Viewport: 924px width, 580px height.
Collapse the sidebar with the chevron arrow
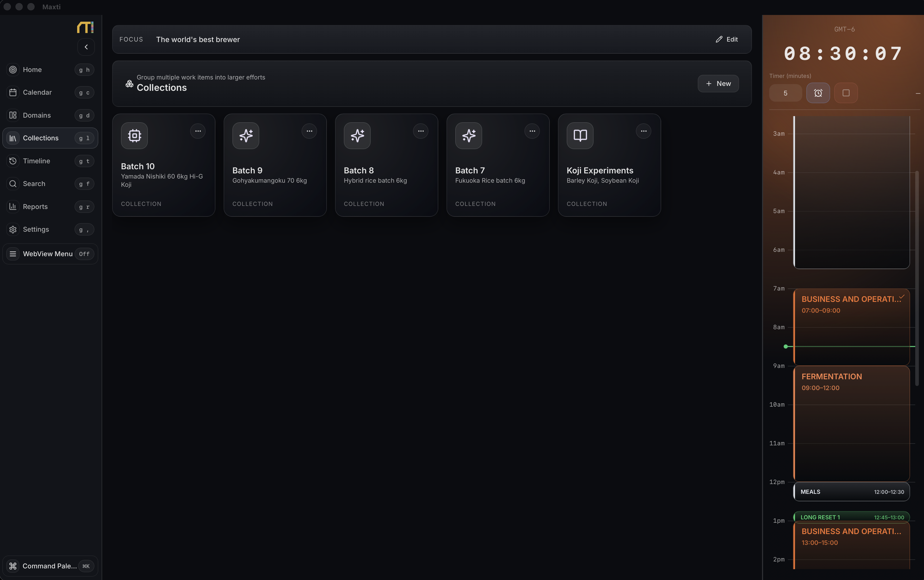pos(86,47)
